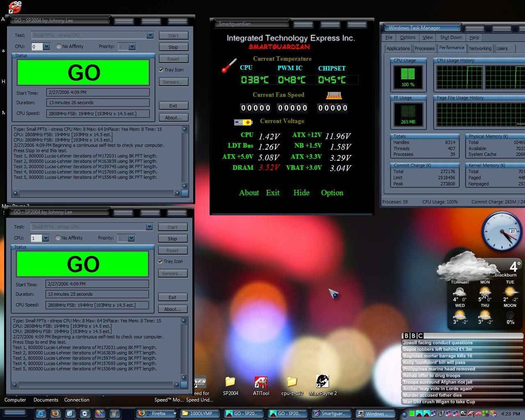Click Exit in Smartguardian
525x420 pixels.
click(273, 193)
